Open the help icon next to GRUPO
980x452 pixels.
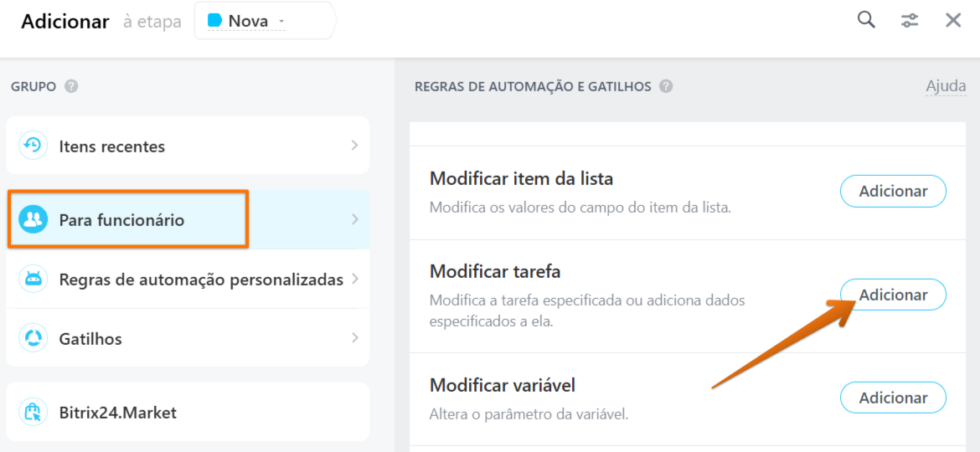(x=71, y=86)
